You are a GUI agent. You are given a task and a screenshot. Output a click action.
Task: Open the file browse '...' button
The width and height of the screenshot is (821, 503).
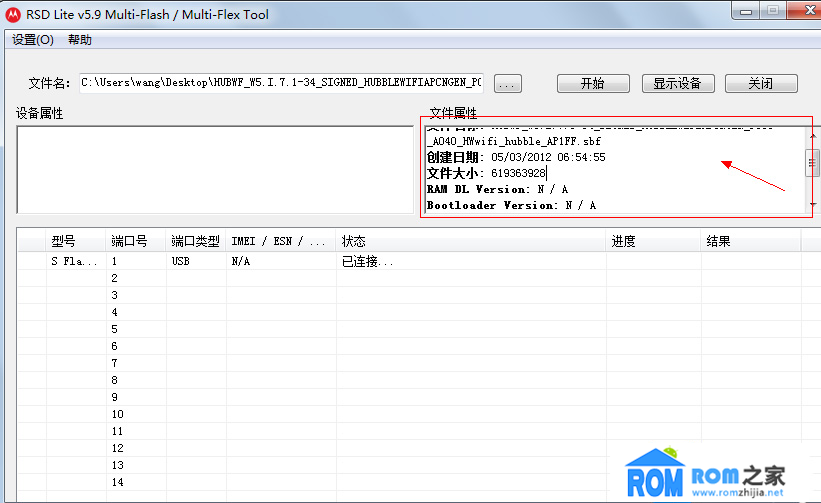click(507, 83)
